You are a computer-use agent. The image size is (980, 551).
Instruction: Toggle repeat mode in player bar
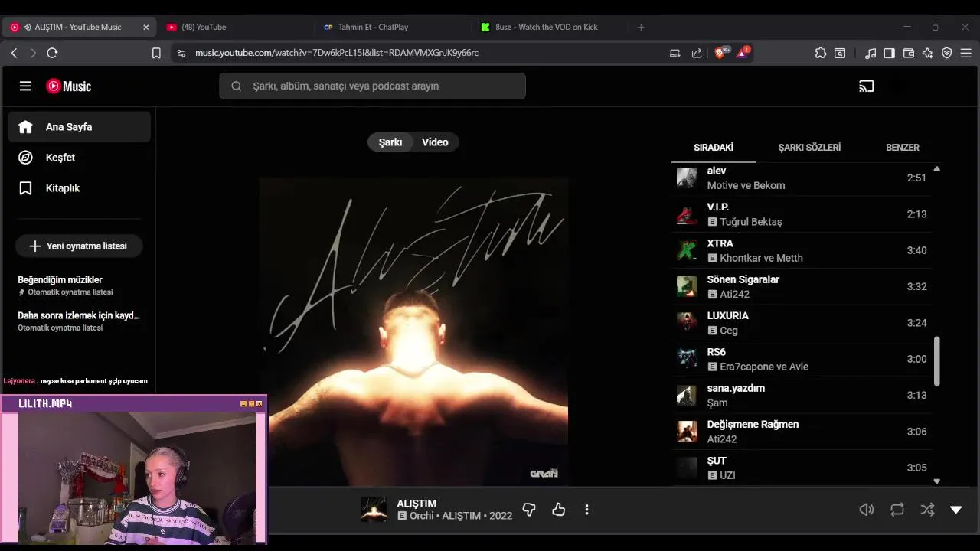[x=897, y=510]
